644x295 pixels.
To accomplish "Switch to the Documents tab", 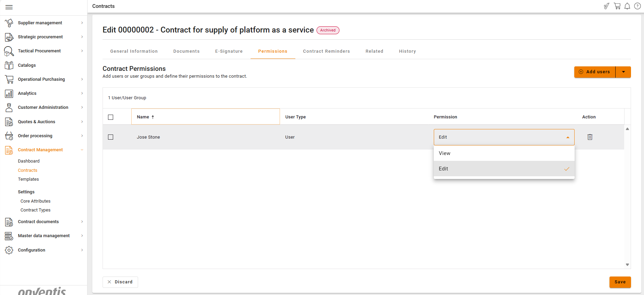I will coord(186,51).
